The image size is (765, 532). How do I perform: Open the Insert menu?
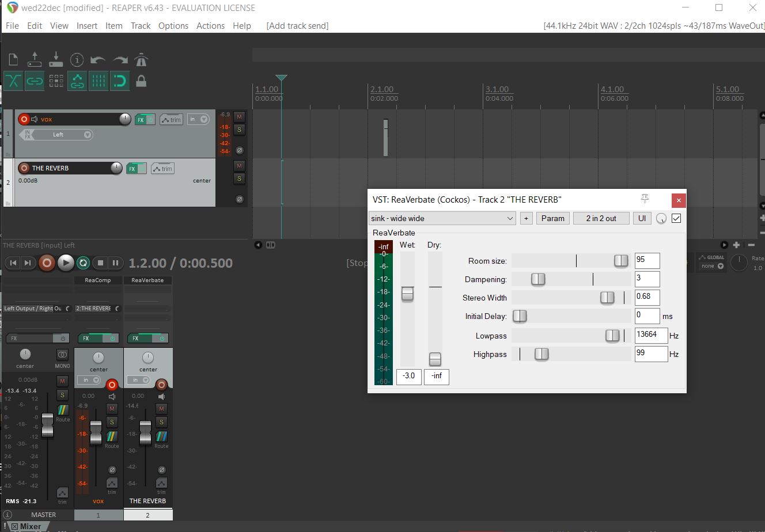87,26
